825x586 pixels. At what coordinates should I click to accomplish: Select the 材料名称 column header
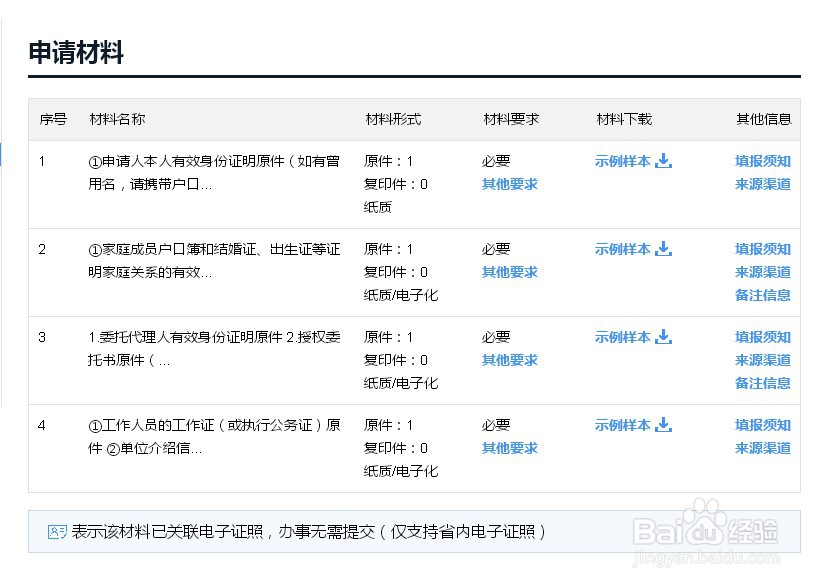point(117,119)
